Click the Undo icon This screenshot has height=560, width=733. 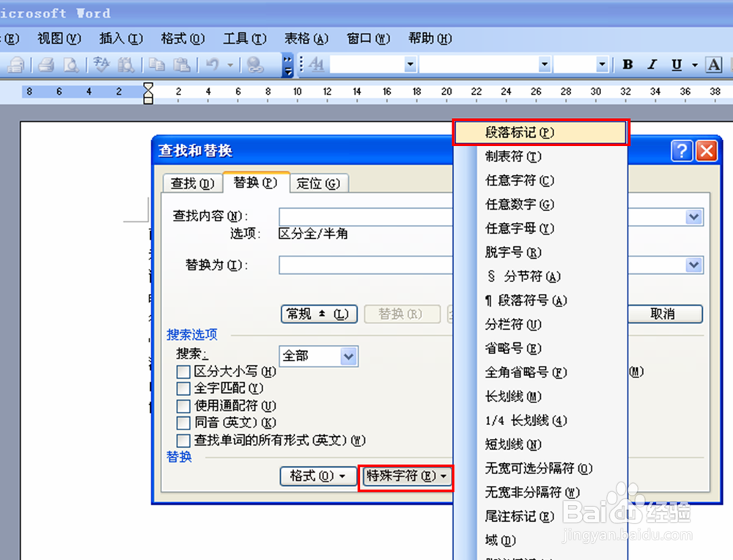pos(213,65)
